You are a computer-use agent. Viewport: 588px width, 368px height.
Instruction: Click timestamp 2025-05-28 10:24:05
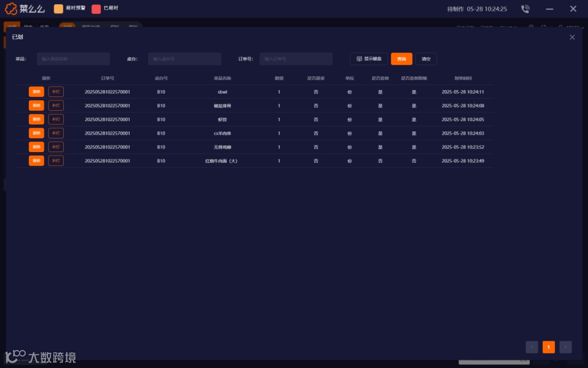[463, 119]
